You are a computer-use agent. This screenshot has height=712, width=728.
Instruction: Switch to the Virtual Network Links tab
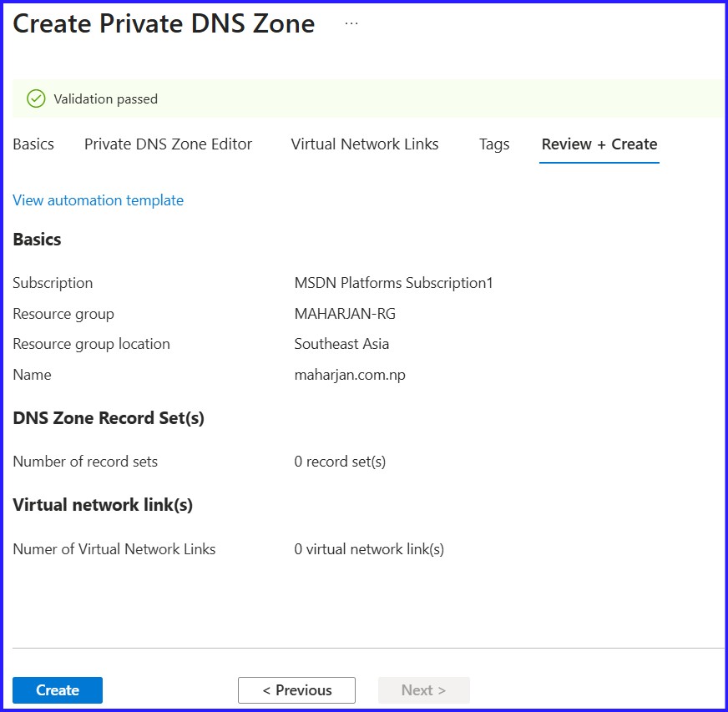tap(364, 144)
